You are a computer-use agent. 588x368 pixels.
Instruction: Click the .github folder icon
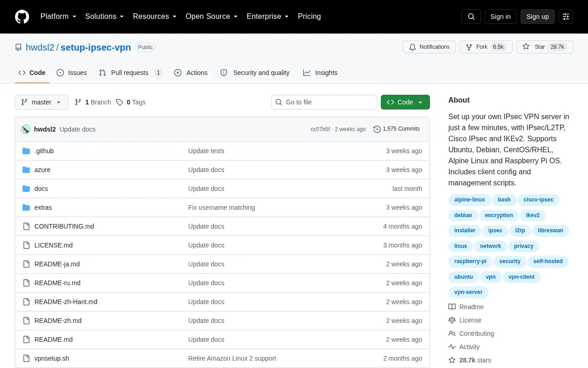pos(26,151)
